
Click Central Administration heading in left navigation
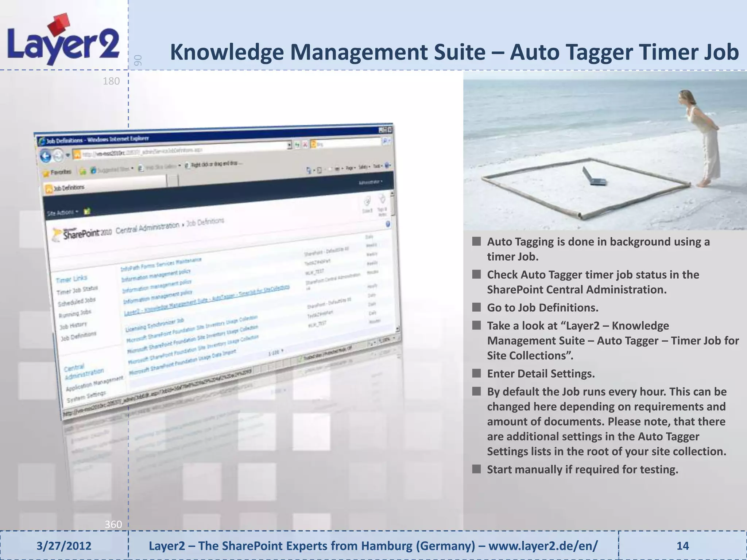(84, 372)
